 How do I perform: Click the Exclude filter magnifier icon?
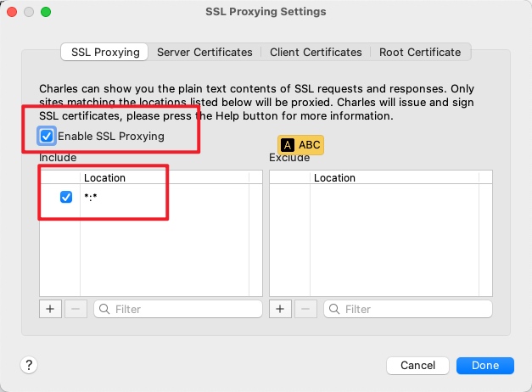point(334,309)
